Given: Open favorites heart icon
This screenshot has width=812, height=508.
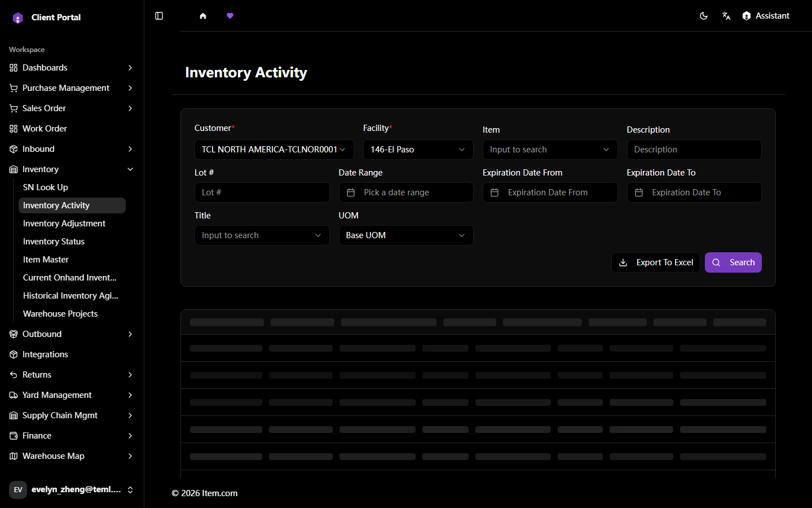Looking at the screenshot, I should point(230,16).
